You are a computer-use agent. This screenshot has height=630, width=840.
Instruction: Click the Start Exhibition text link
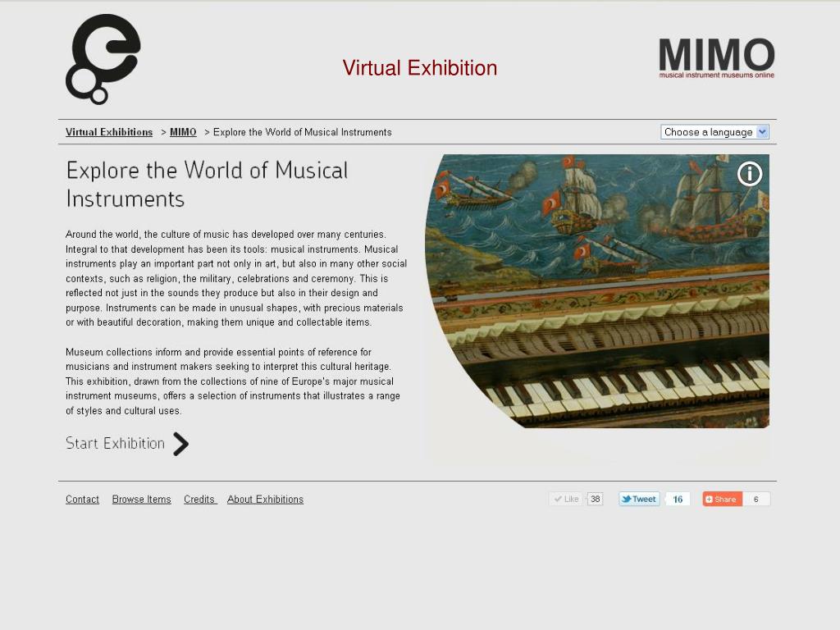click(115, 444)
